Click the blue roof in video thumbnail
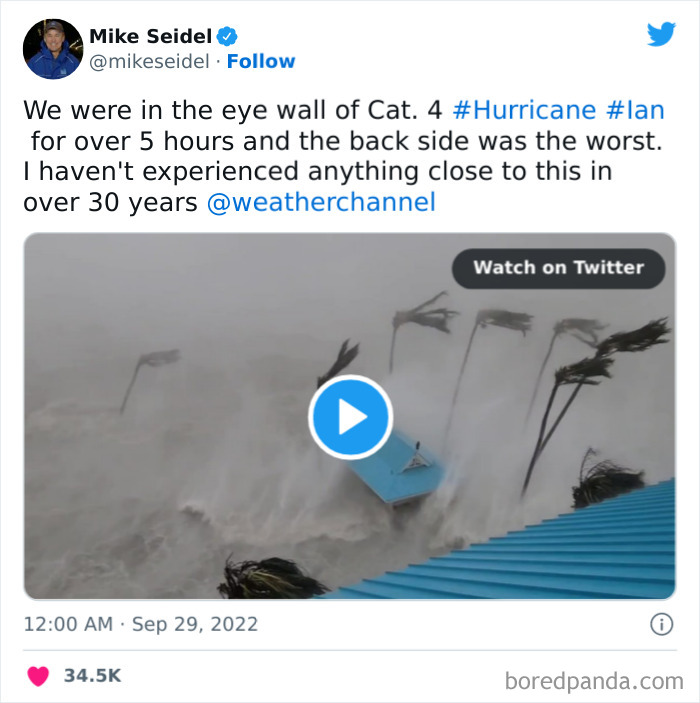Screen dimensions: 700x703 [538, 551]
